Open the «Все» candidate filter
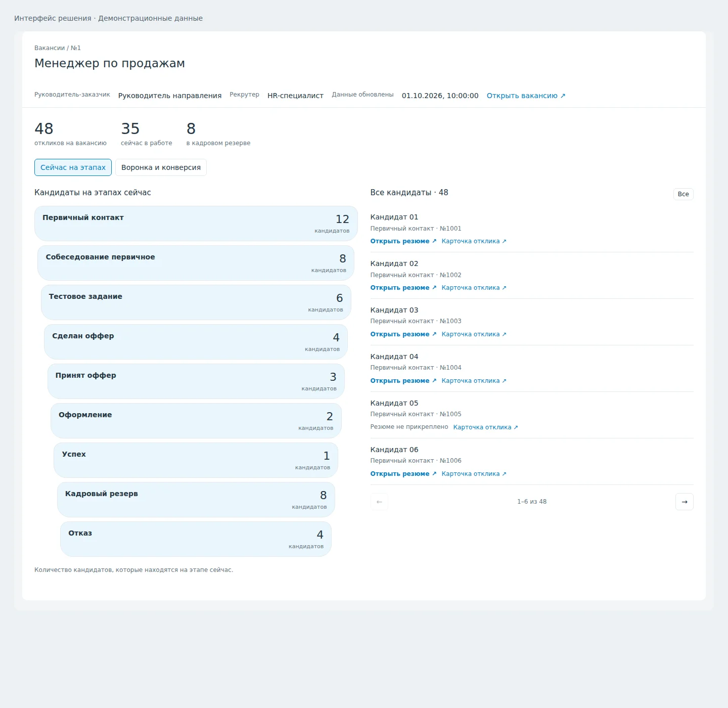This screenshot has height=708, width=728. 683,194
